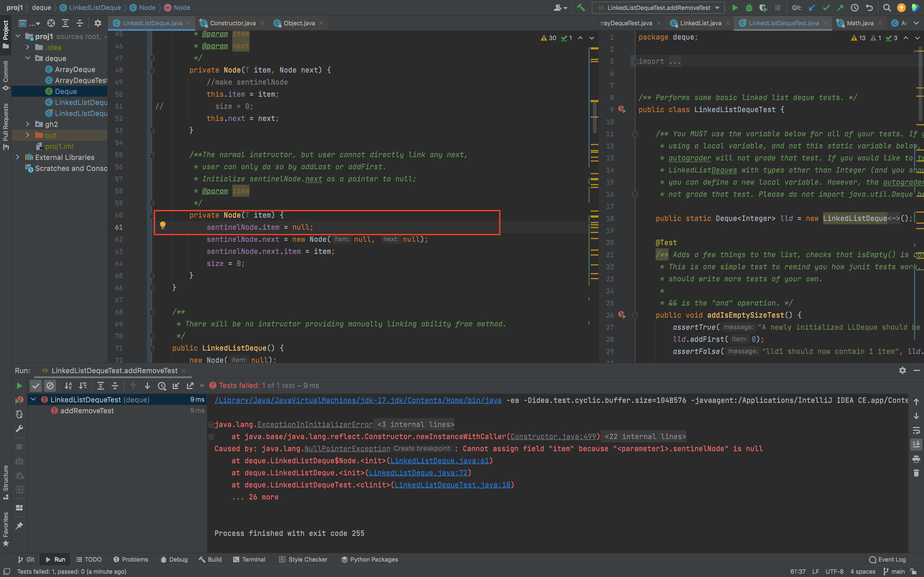Toggle Show Passed tests checkmark button
The image size is (924, 577).
[36, 386]
